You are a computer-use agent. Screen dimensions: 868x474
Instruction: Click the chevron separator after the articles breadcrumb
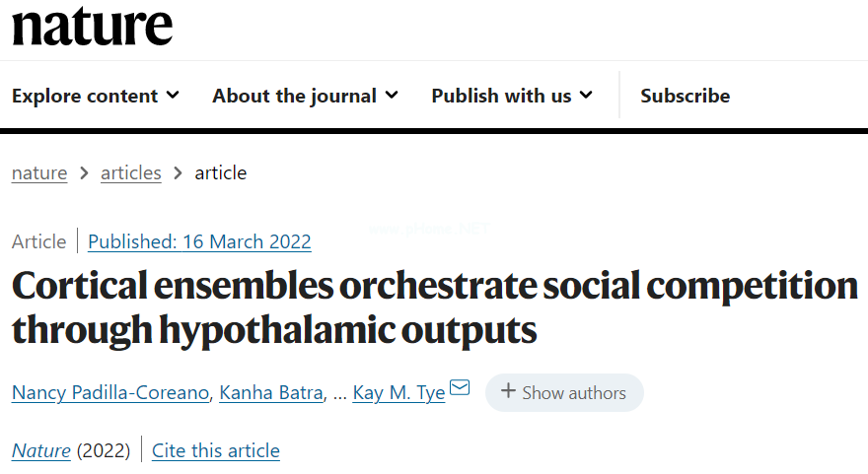[178, 173]
